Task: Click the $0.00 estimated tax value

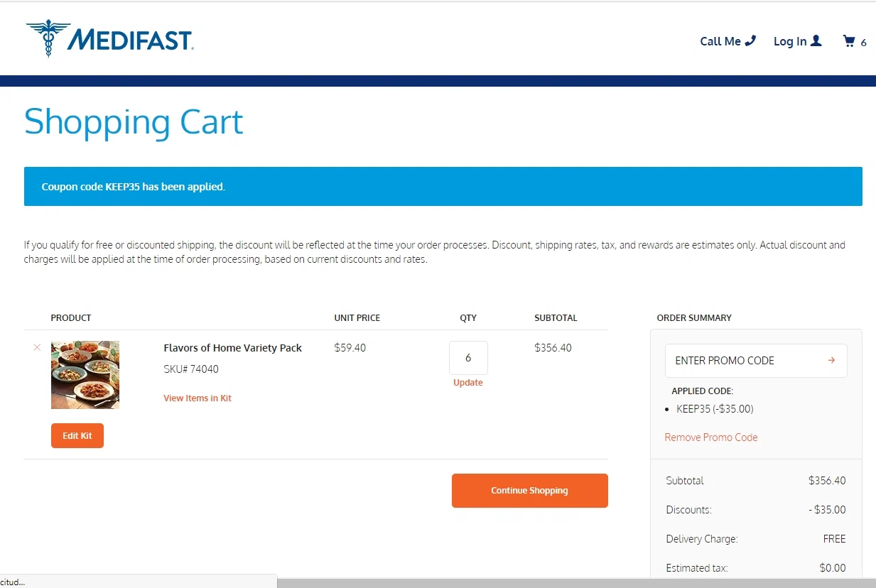Action: pyautogui.click(x=833, y=568)
